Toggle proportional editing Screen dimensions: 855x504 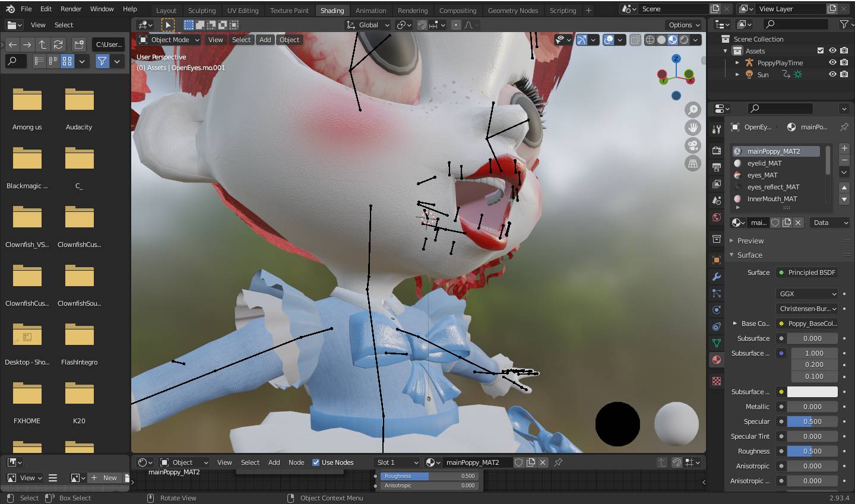[x=455, y=25]
